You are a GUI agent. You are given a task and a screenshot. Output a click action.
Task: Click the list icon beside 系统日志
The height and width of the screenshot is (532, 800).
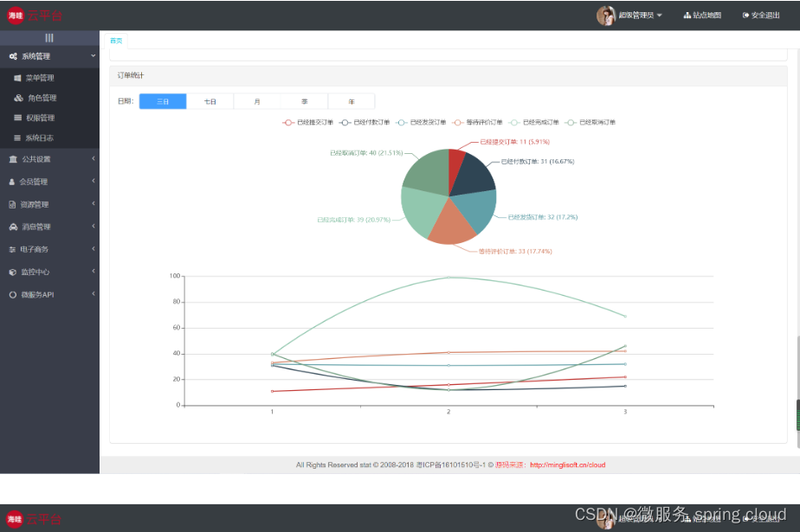[18, 138]
